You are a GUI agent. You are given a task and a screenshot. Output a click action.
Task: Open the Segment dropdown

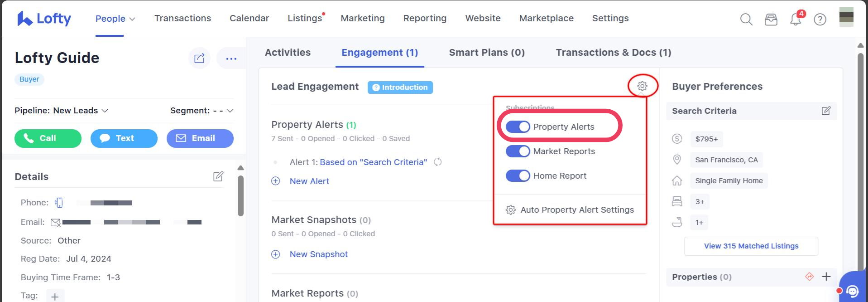230,111
